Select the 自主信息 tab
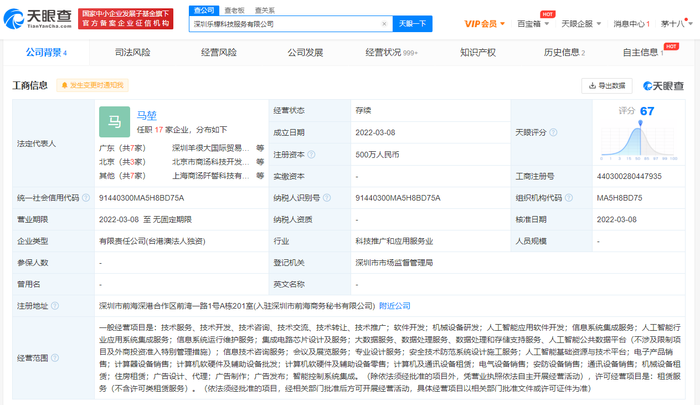700x405 pixels. point(643,53)
